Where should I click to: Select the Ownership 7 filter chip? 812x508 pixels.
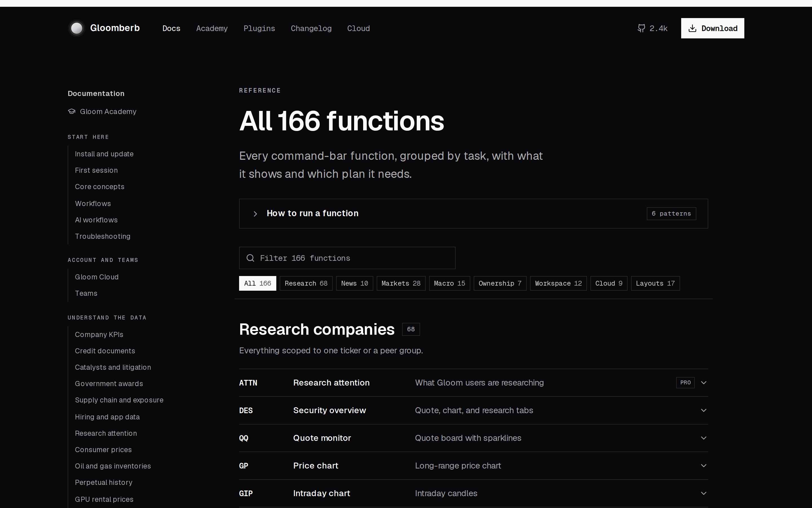pos(500,283)
